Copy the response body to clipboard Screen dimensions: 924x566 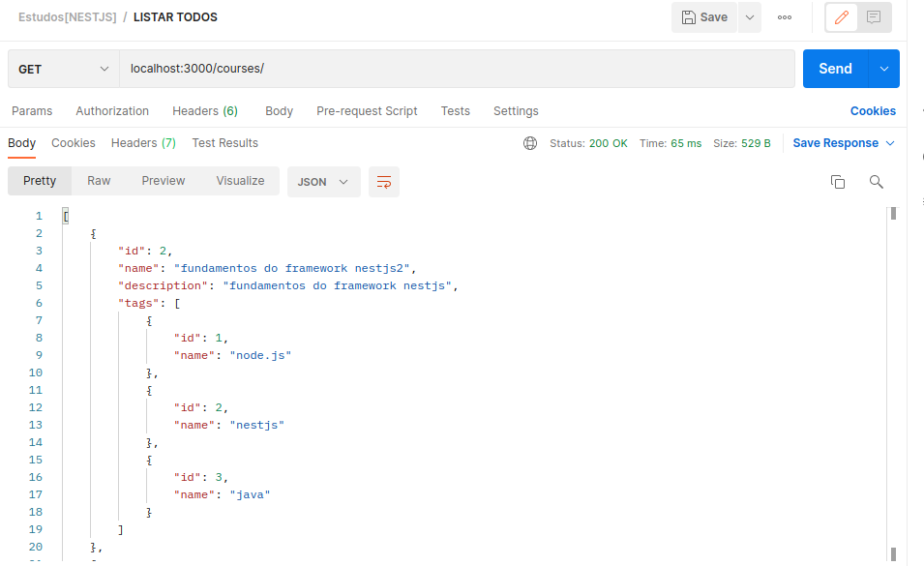837,181
